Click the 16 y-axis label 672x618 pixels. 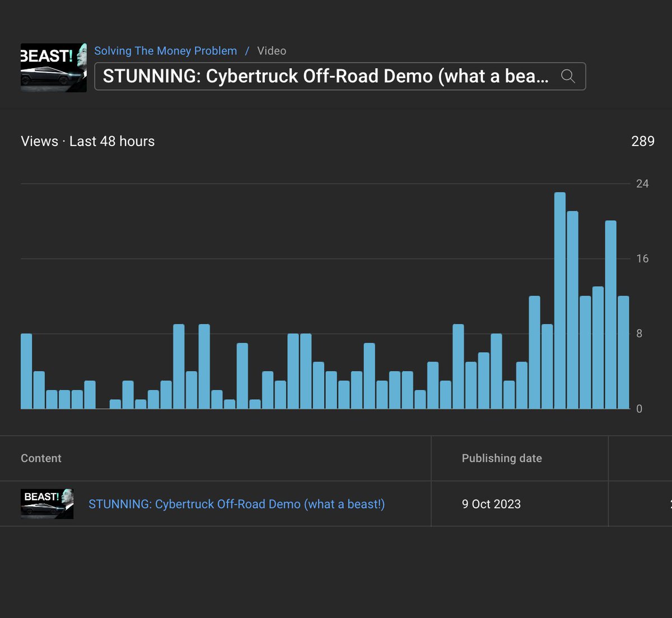[x=642, y=259]
